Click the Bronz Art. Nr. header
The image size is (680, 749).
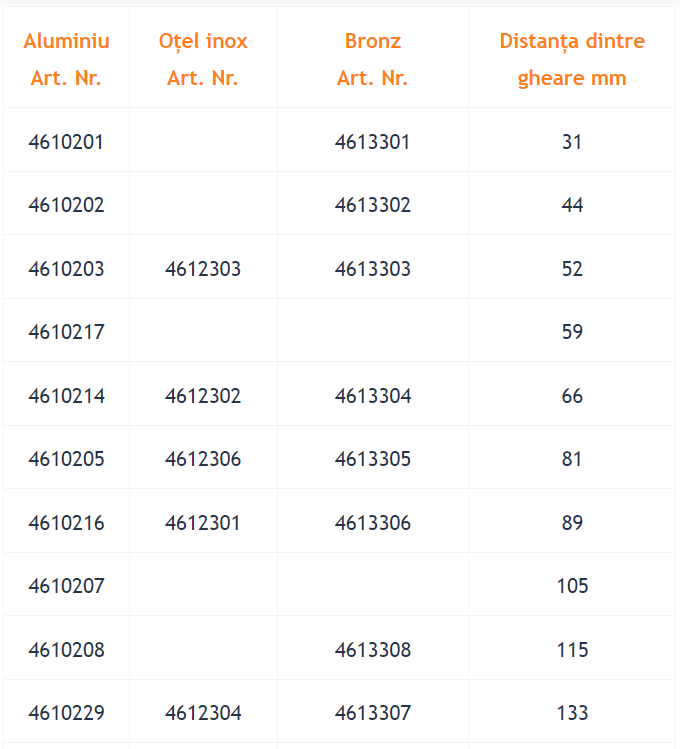tap(372, 59)
